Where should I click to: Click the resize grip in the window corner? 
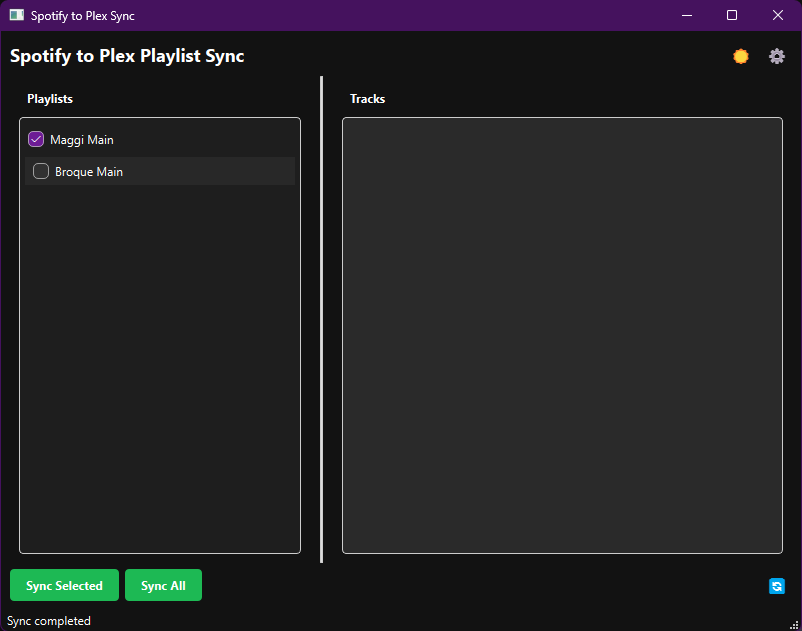(x=794, y=624)
